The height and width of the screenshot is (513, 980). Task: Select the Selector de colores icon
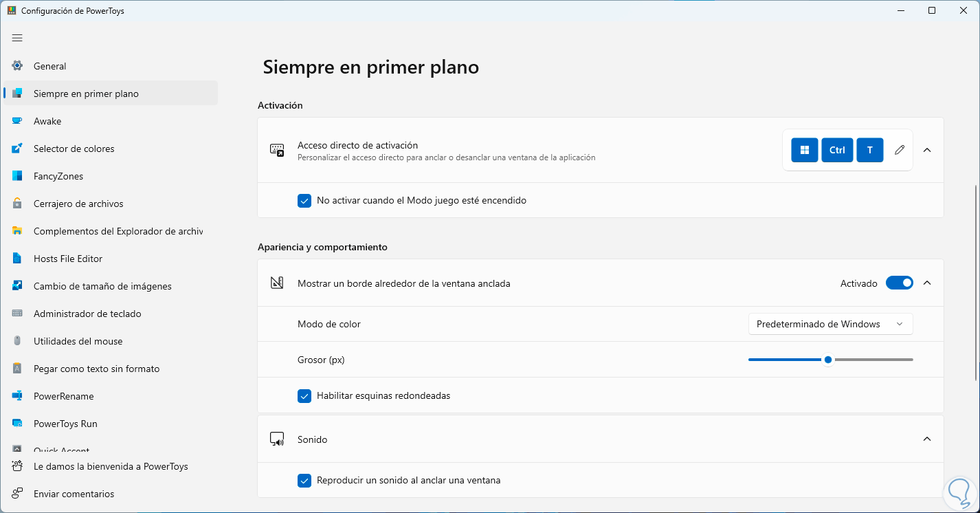[18, 149]
